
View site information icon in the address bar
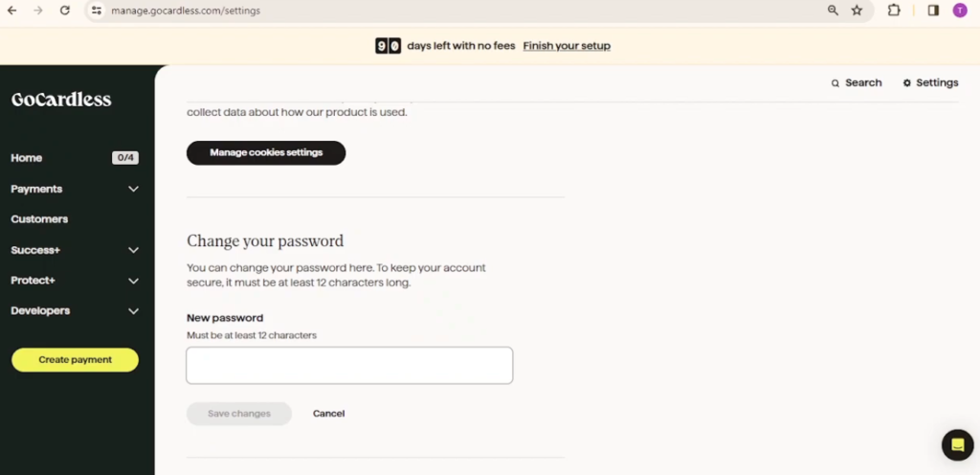[97, 10]
